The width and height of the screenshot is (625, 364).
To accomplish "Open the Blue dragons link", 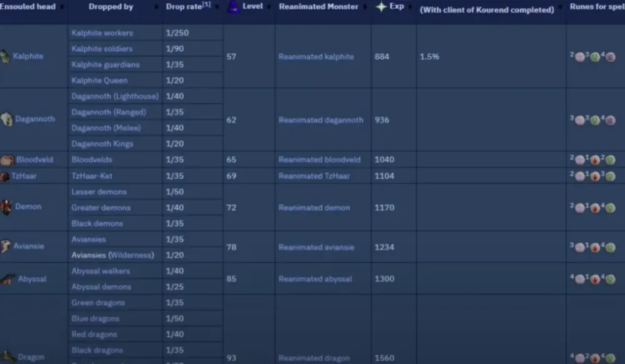I will 95,318.
